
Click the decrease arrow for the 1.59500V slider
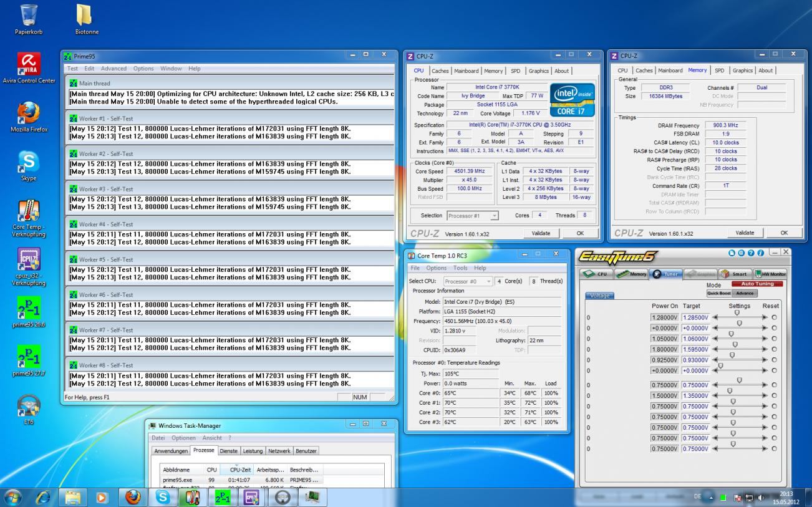coord(715,349)
